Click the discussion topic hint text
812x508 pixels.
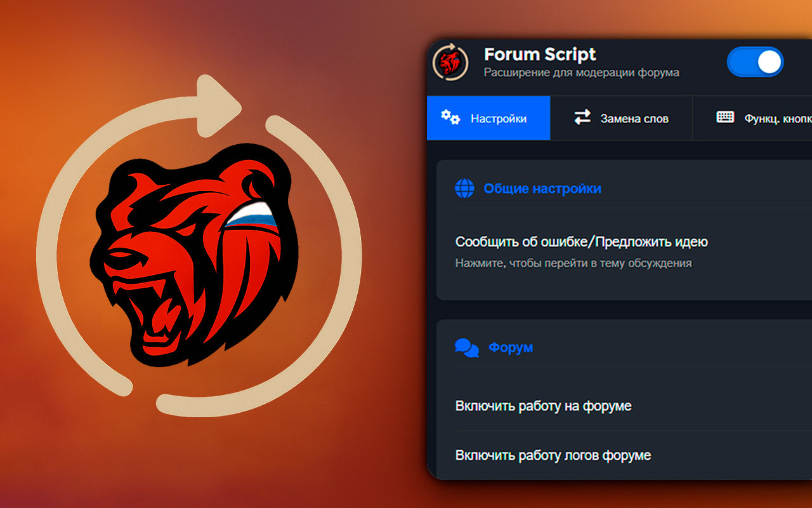click(573, 263)
